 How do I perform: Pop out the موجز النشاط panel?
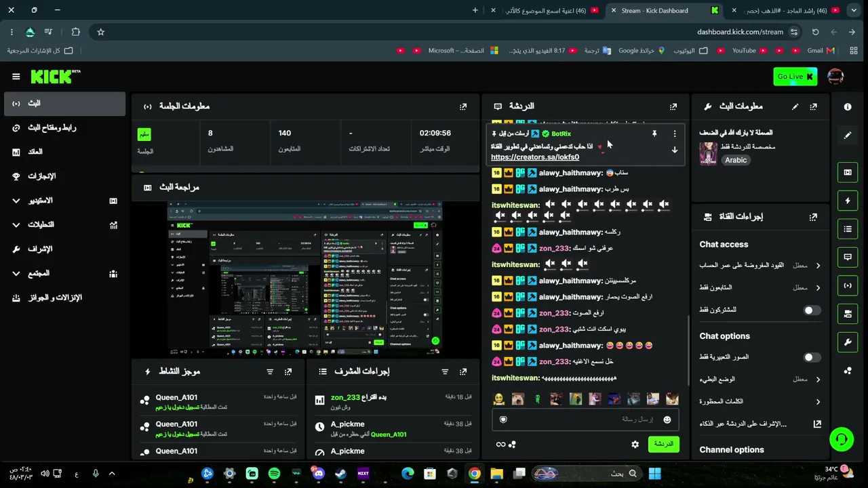pyautogui.click(x=288, y=371)
